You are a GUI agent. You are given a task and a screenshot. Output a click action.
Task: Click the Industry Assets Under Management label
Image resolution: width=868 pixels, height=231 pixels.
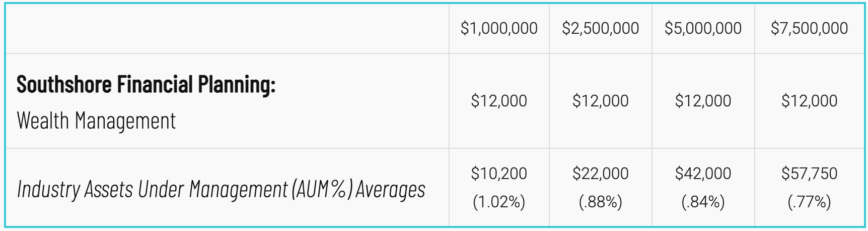point(221,189)
